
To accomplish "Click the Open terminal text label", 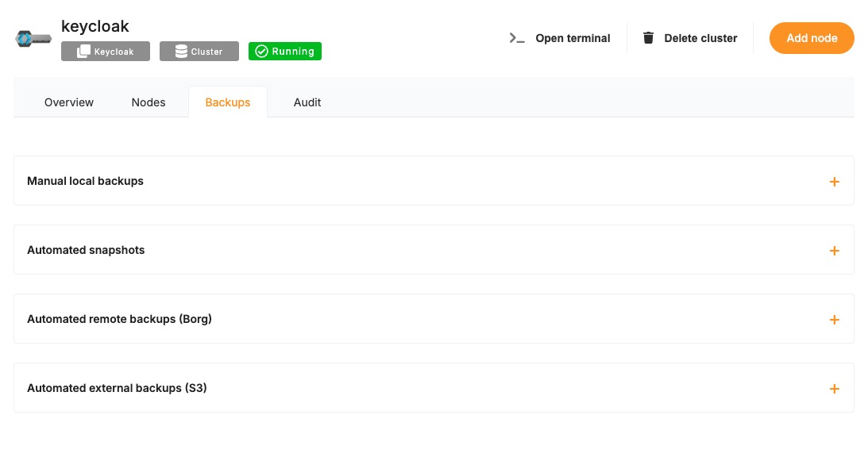I will point(573,38).
